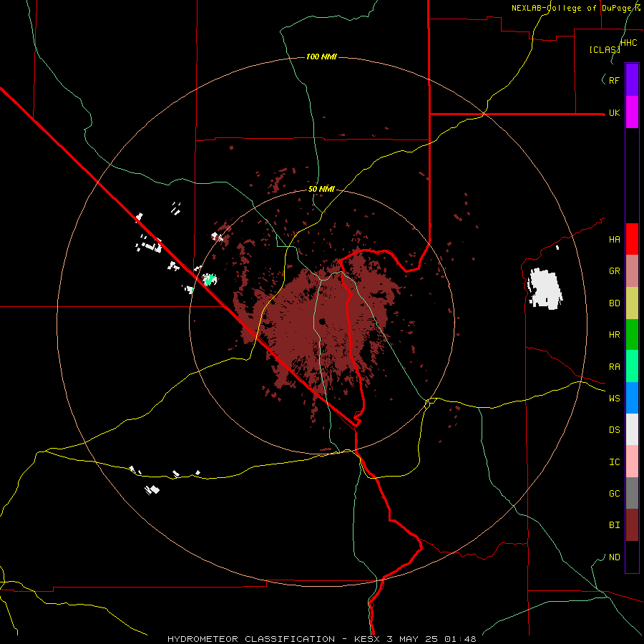Click the UK magenta legend swatch

click(x=632, y=112)
